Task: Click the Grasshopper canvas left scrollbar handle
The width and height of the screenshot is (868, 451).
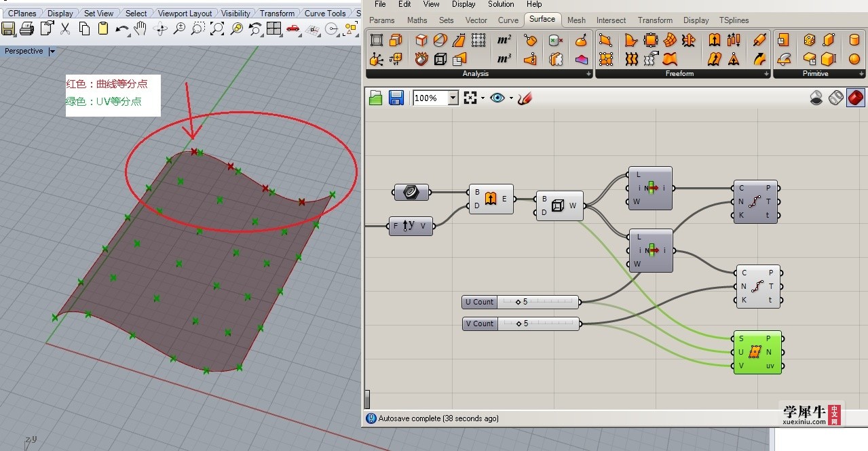Action: coord(368,399)
